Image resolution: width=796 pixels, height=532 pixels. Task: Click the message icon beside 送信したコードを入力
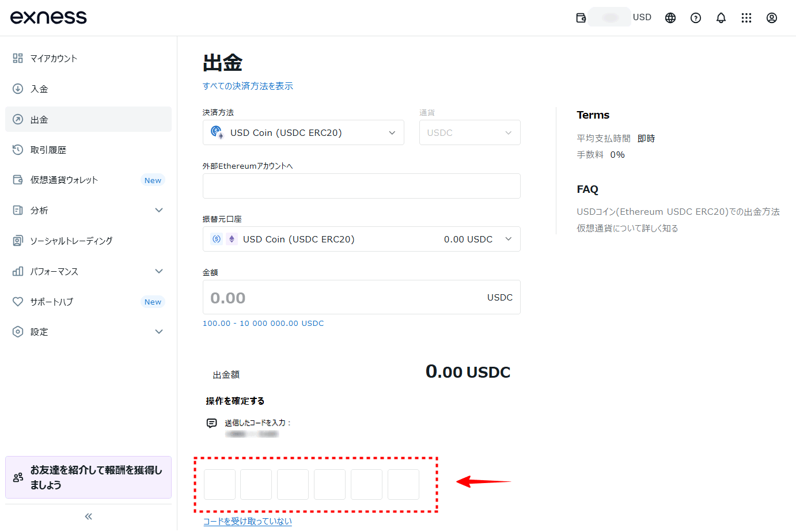[212, 423]
